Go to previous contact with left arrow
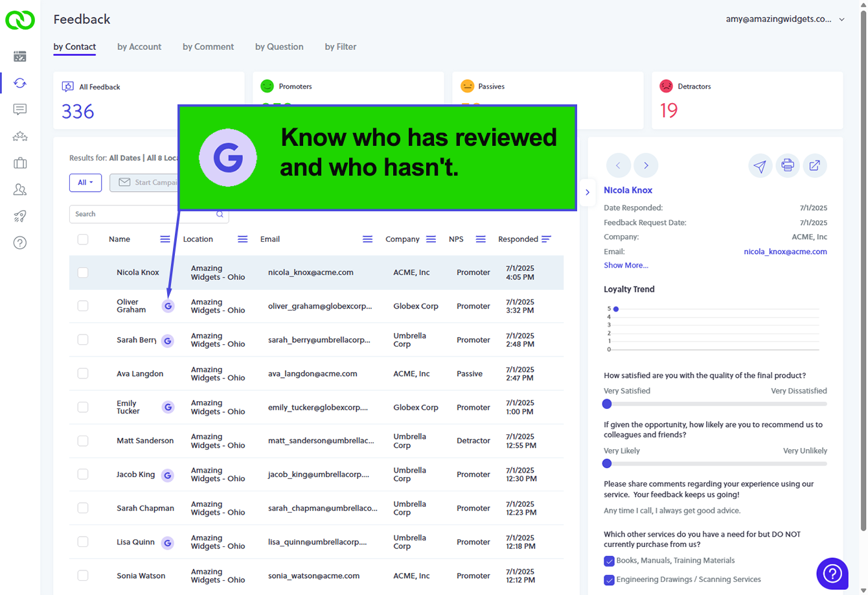 coord(618,165)
